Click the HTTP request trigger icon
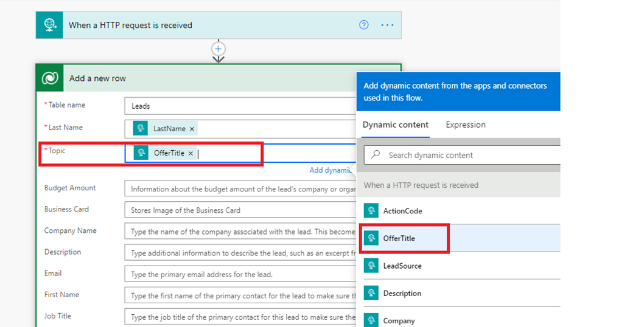The image size is (644, 327). coord(49,25)
